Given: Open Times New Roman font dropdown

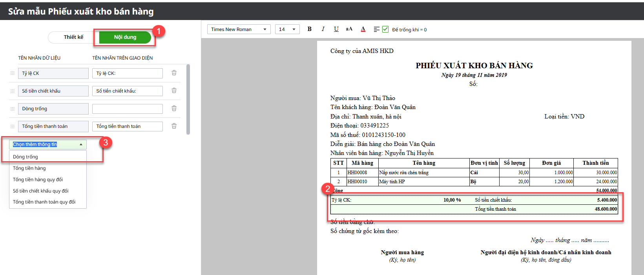Looking at the screenshot, I should click(239, 29).
